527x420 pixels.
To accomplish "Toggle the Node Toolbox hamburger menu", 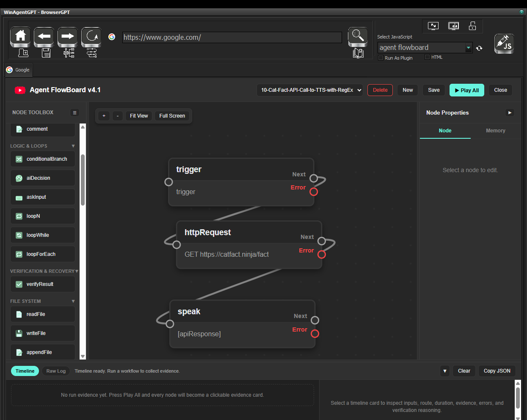I will [x=74, y=113].
